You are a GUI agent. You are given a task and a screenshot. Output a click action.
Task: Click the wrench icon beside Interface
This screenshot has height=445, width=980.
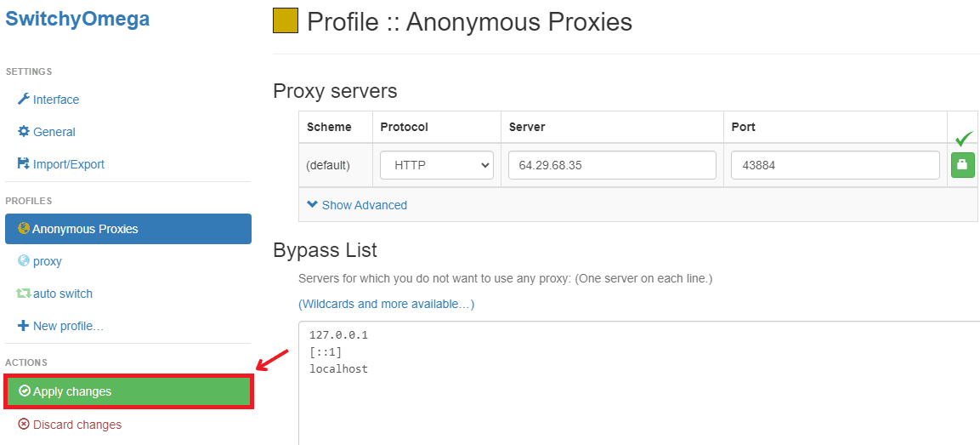[x=24, y=100]
